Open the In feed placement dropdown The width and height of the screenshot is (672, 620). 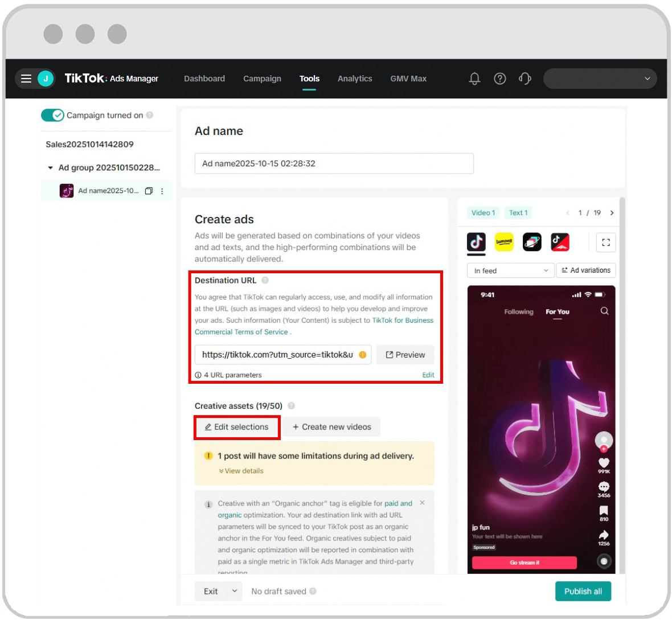(x=510, y=270)
